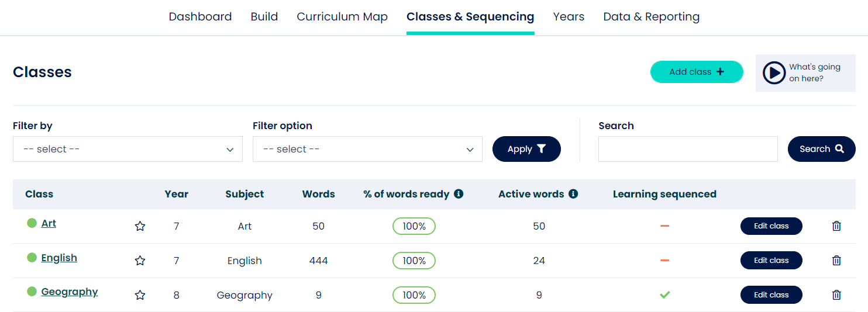
Task: Click the 'Add class' button
Action: click(x=697, y=72)
